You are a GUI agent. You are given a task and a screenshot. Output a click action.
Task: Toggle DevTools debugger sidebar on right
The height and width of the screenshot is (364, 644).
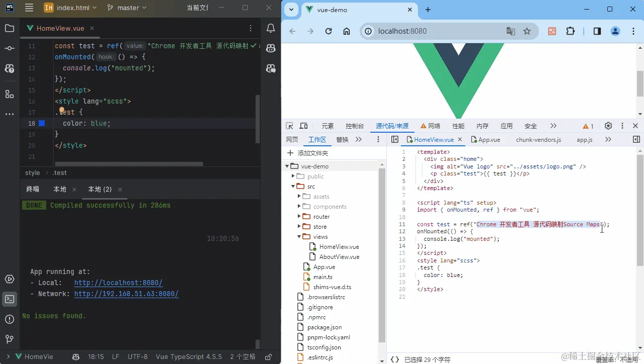[x=636, y=139]
